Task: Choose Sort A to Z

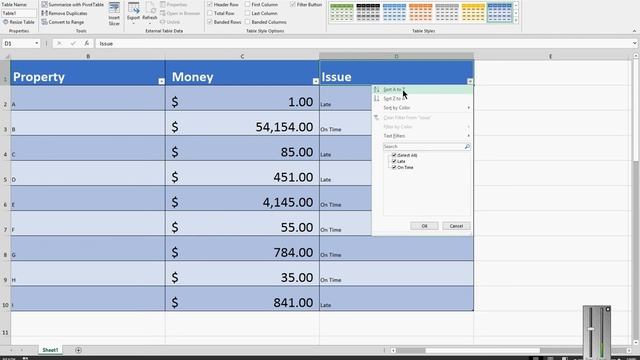Action: (x=422, y=89)
